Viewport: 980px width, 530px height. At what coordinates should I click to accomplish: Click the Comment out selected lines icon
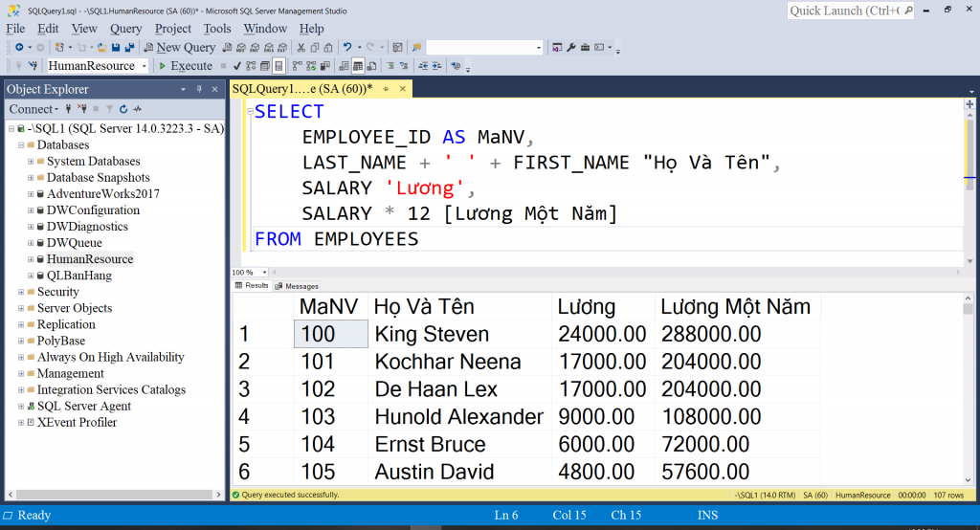(390, 66)
